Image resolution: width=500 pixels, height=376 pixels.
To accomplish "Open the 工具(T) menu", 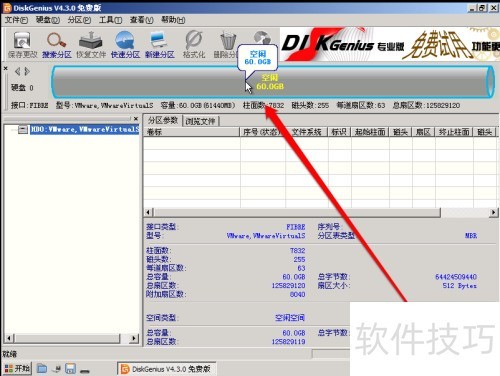I will click(110, 20).
